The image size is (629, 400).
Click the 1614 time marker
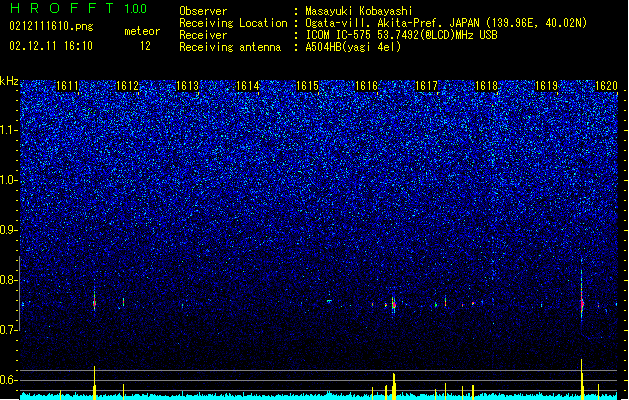(x=248, y=86)
